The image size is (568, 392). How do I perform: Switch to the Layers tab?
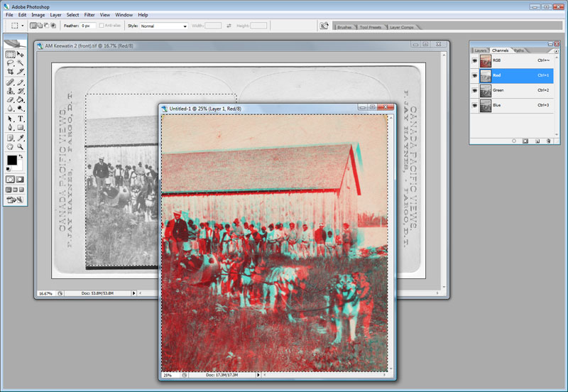[481, 50]
